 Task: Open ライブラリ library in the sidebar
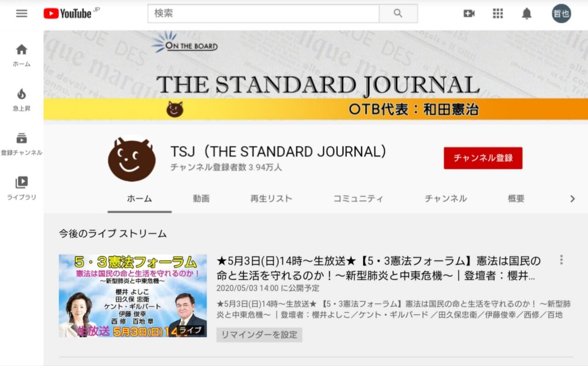click(x=22, y=189)
